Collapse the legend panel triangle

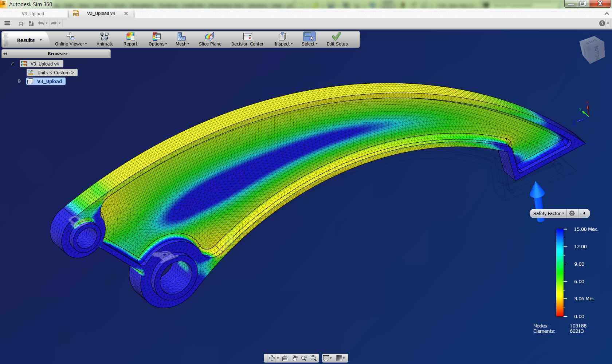584,214
